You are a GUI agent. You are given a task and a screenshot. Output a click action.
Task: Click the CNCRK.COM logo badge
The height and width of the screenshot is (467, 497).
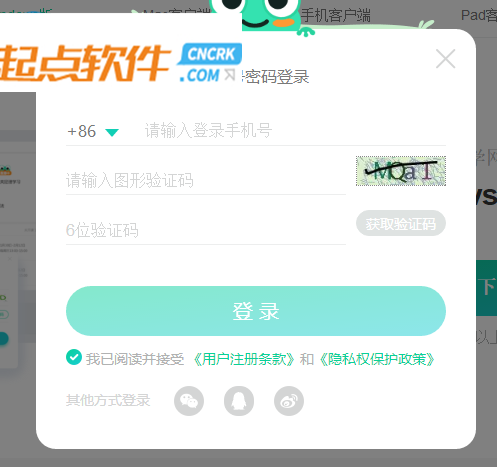point(209,63)
